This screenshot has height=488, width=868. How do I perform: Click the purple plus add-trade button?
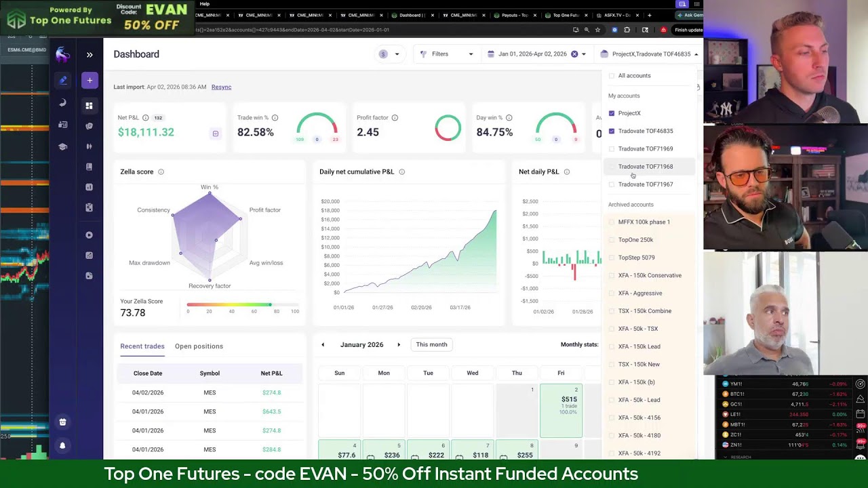[x=90, y=81]
